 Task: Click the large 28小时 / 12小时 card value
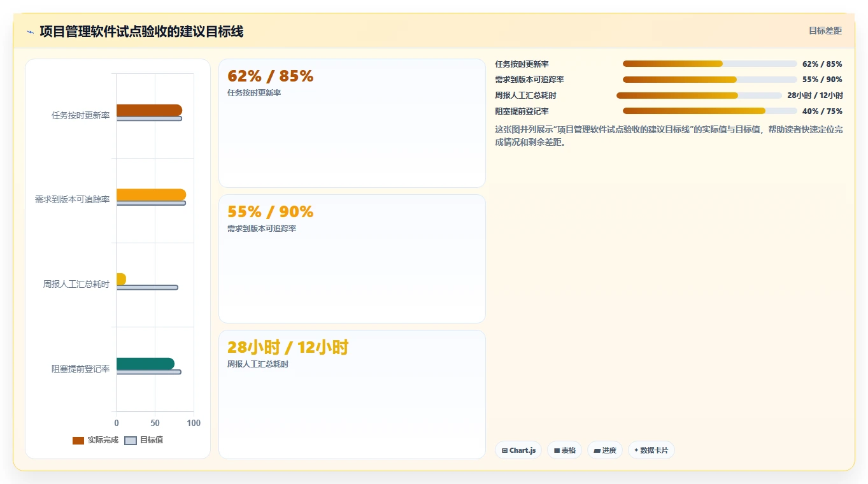(x=288, y=348)
